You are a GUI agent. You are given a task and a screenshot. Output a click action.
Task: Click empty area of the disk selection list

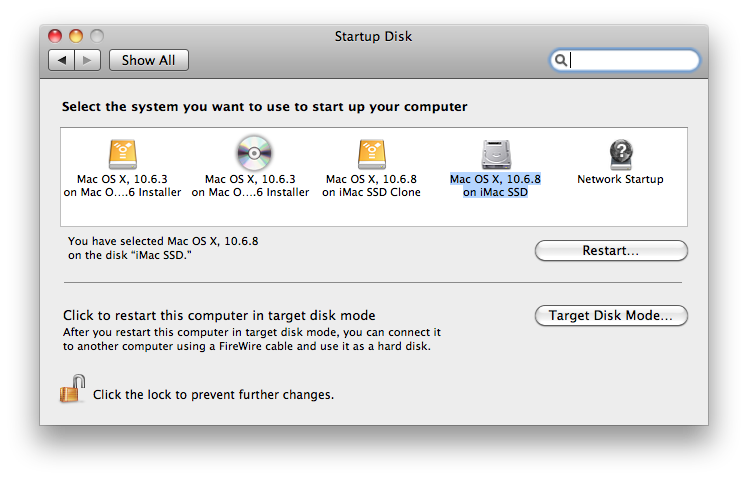pyautogui.click(x=374, y=212)
